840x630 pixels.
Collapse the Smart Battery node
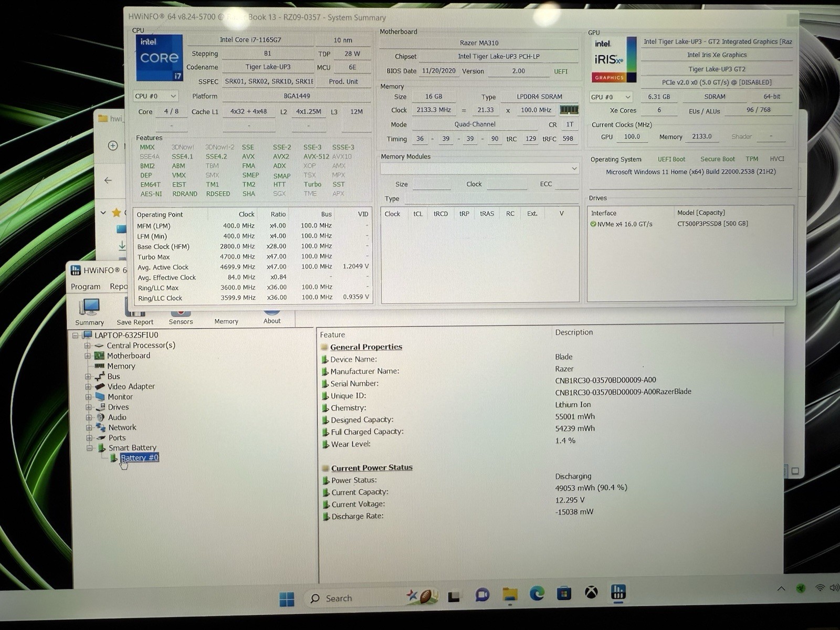pyautogui.click(x=89, y=448)
